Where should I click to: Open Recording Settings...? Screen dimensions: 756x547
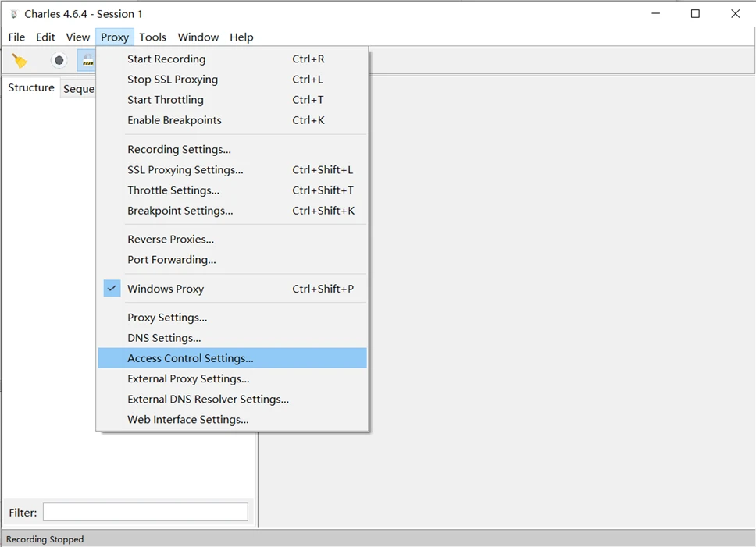[x=233, y=149]
